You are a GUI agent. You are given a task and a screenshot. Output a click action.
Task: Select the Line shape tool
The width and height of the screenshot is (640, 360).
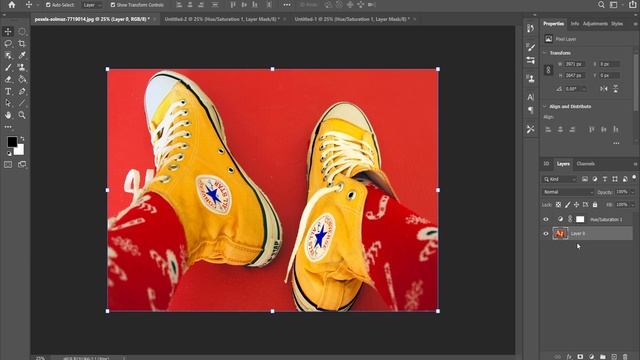22,103
